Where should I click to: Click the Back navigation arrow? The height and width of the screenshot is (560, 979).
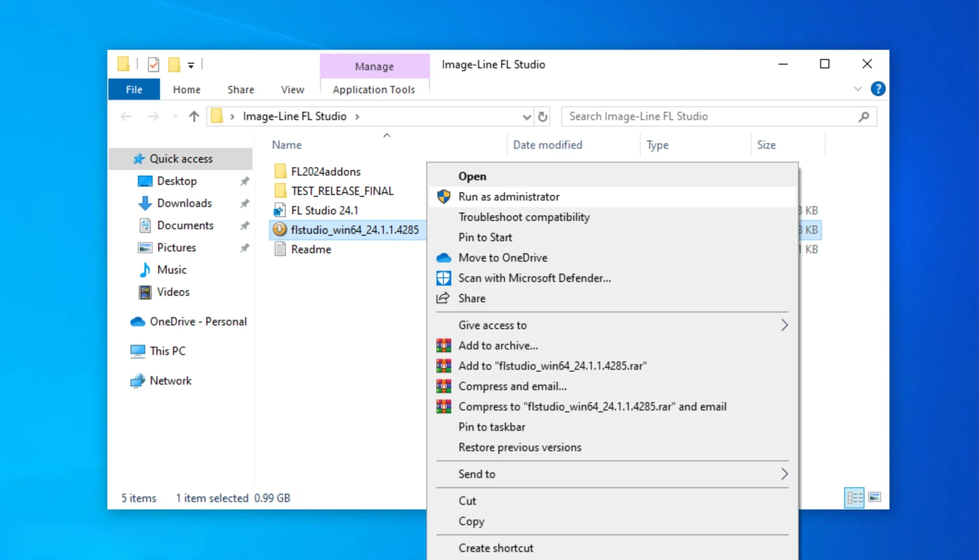(x=126, y=117)
